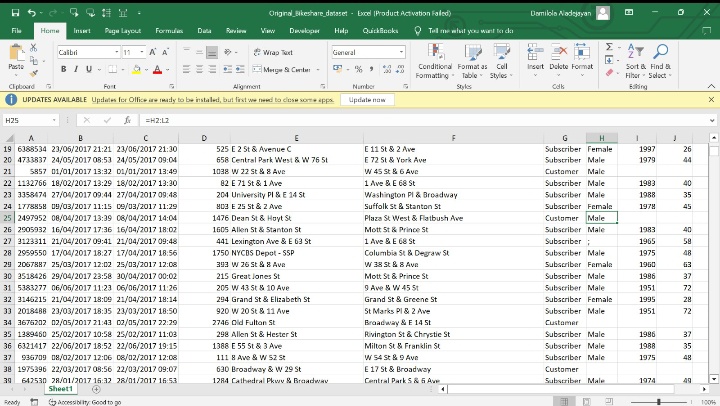Open the font size dropdown

pyautogui.click(x=142, y=52)
